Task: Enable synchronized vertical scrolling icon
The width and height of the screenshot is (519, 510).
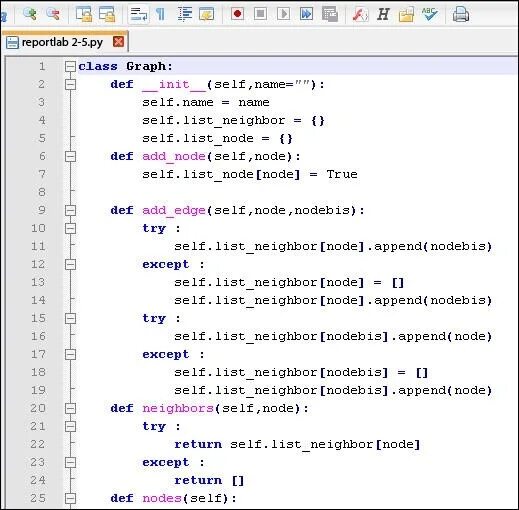Action: (x=84, y=14)
